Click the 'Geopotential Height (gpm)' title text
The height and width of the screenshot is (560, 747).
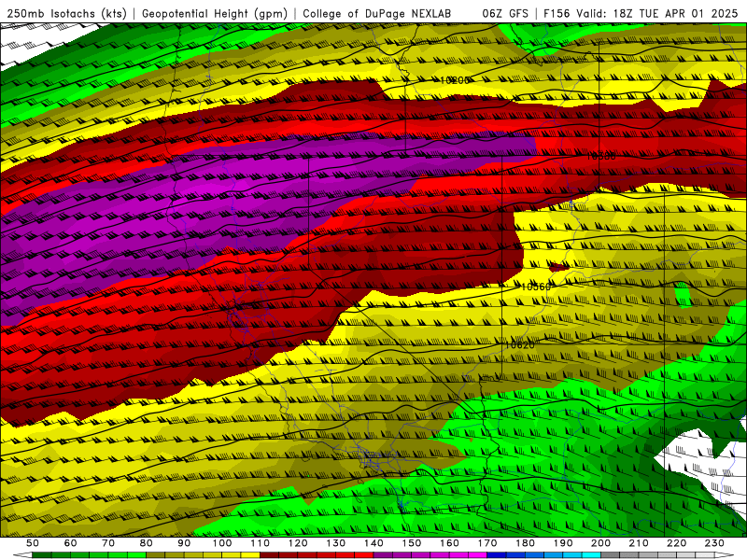click(x=215, y=14)
